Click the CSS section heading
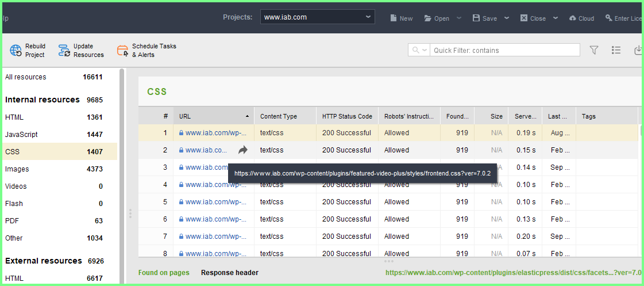Image resolution: width=644 pixels, height=286 pixels. point(157,91)
